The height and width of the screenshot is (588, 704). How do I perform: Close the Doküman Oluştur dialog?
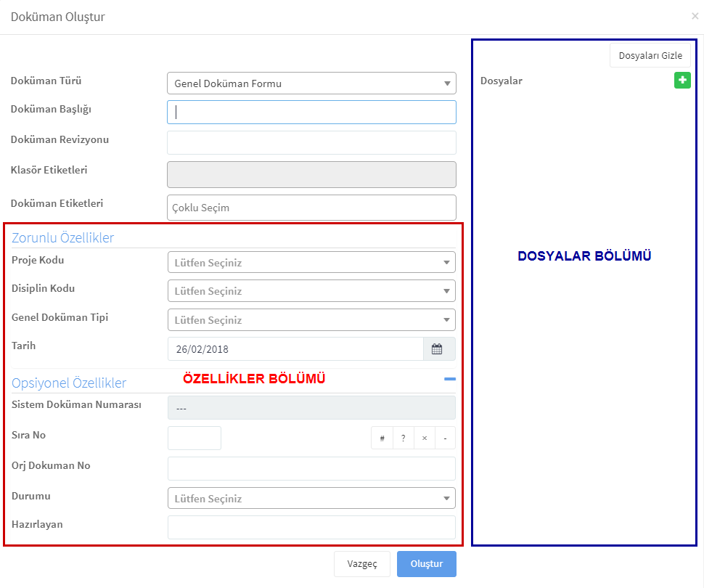point(695,16)
